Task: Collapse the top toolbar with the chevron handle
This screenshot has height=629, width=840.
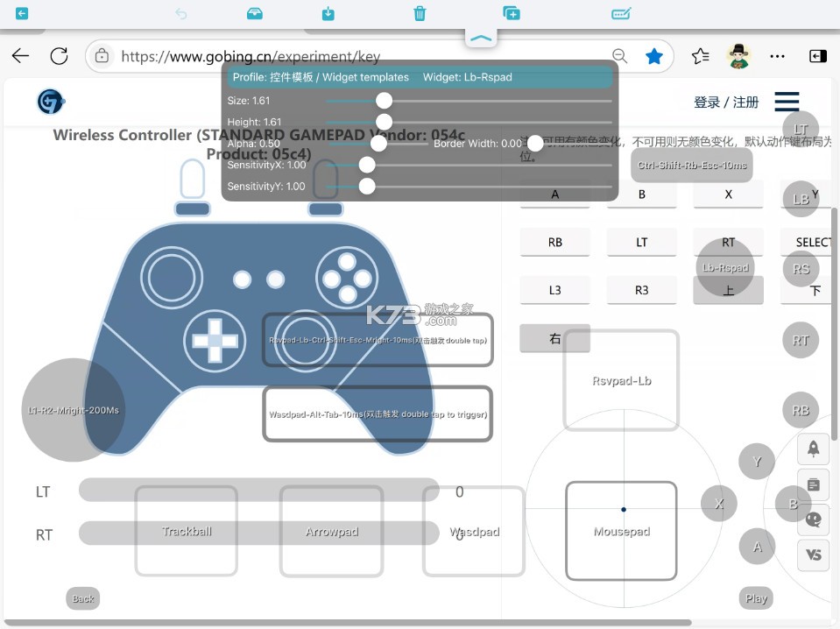Action: coord(481,38)
